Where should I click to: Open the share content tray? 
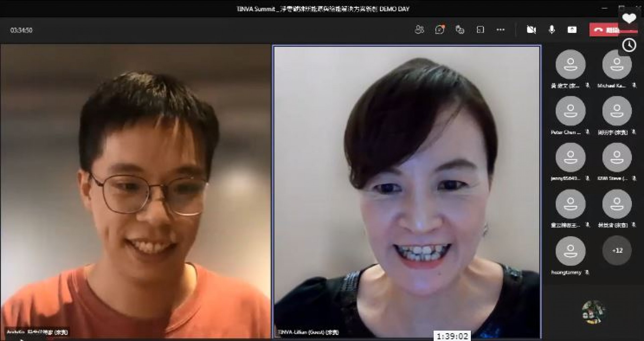(572, 30)
